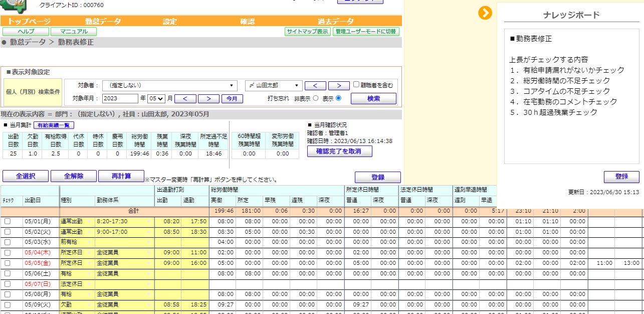644x314 pixels.
Task: Open the 勤怠データ menu
Action: pyautogui.click(x=103, y=22)
